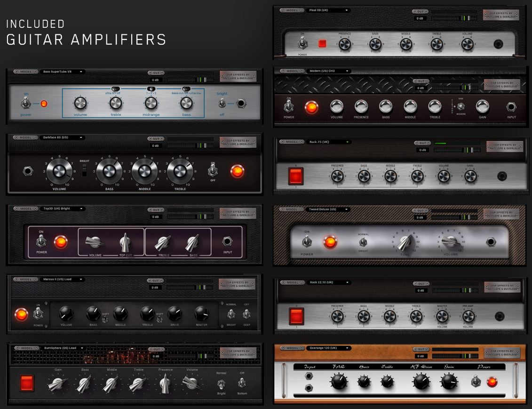The height and width of the screenshot is (409, 532).
Task: Flip the Darkface 65 on/off switch
Action: pyautogui.click(x=213, y=170)
